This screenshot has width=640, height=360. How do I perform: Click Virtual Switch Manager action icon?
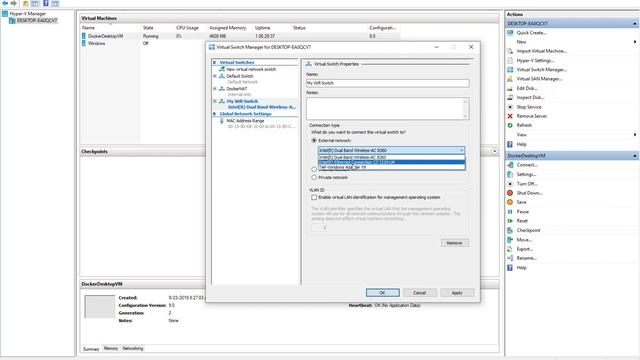coord(510,70)
